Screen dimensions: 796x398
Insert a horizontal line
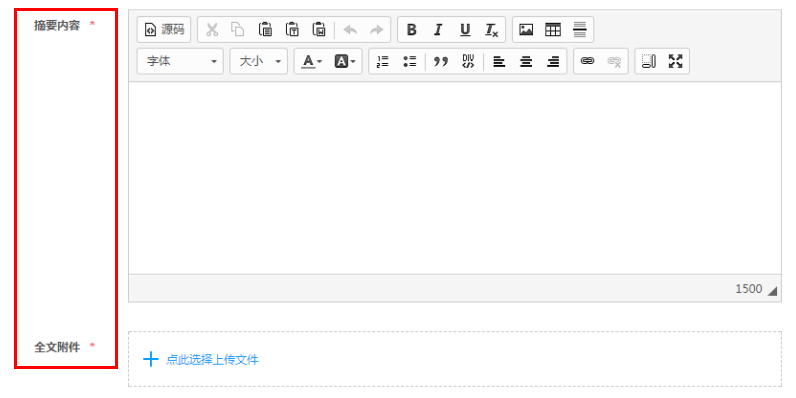[580, 30]
